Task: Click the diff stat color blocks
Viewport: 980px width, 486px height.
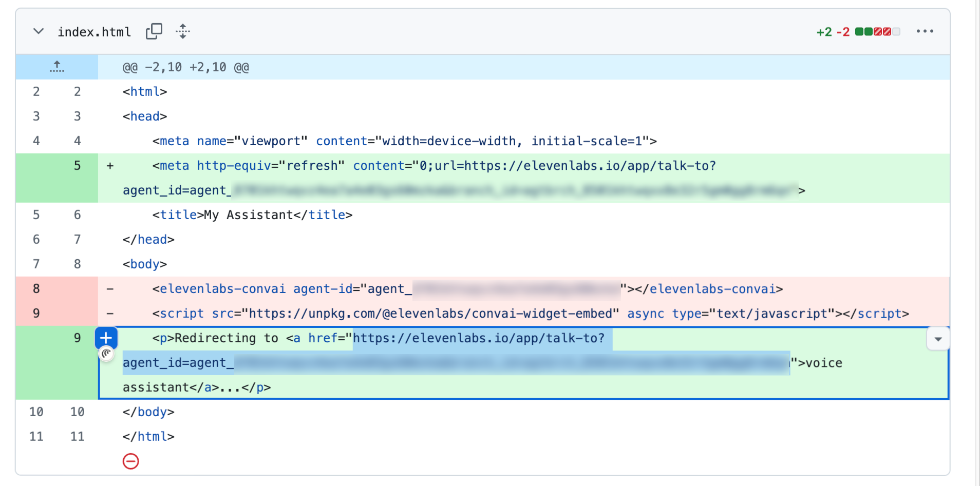Action: tap(878, 32)
